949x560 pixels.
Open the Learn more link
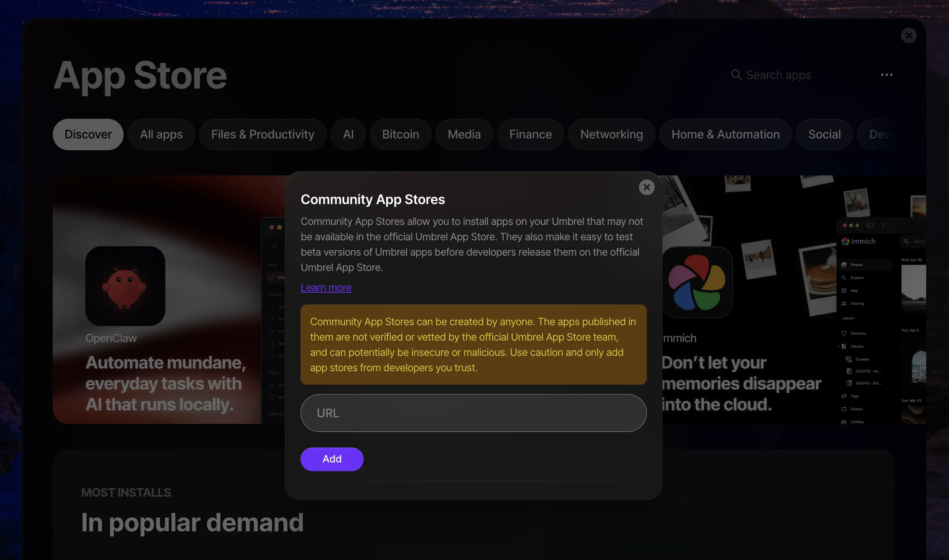click(x=326, y=287)
